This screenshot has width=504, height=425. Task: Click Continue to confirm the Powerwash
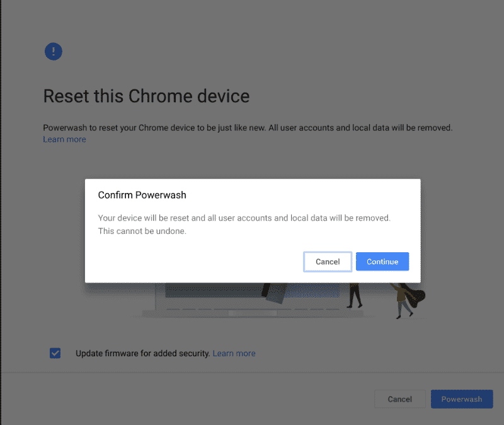click(382, 261)
